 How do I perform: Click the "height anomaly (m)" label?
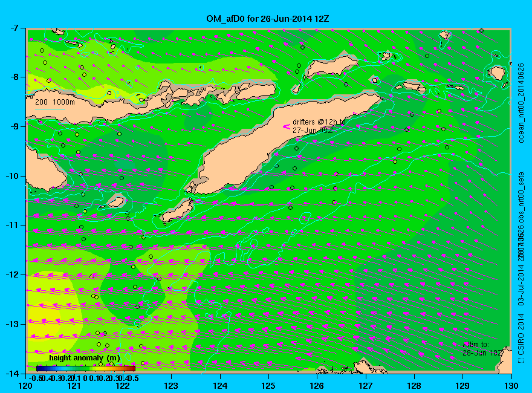[84, 358]
